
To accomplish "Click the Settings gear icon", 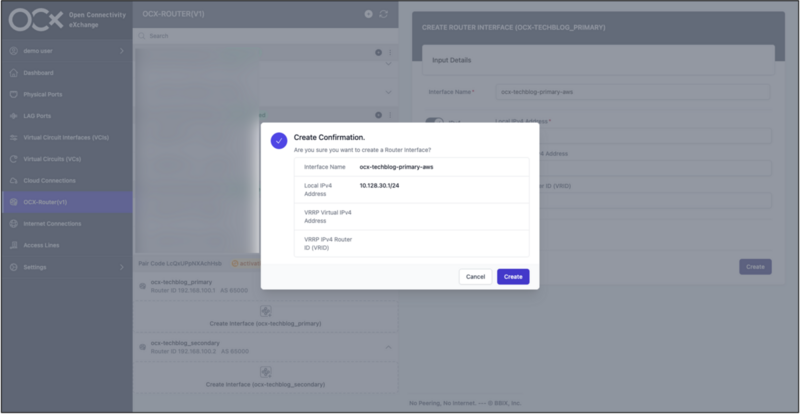I will [x=14, y=267].
